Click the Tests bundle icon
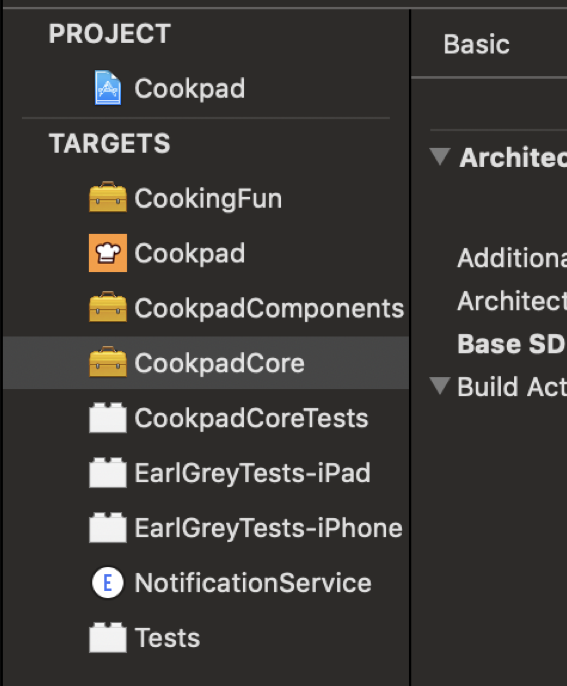The width and height of the screenshot is (567, 686). pos(108,637)
